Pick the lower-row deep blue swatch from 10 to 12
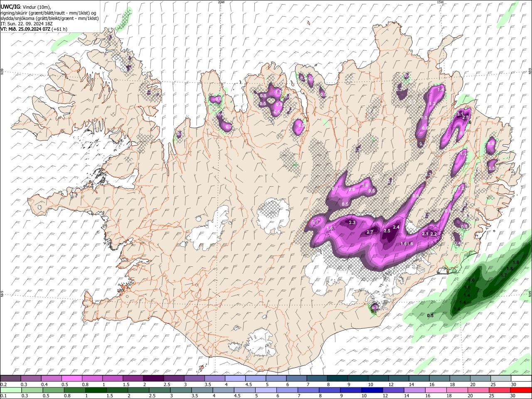The height and width of the screenshot is (399, 532). click(x=372, y=390)
